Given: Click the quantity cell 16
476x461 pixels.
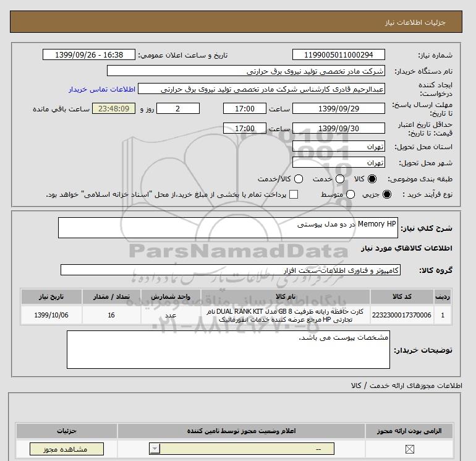Looking at the screenshot, I should pos(111,315).
